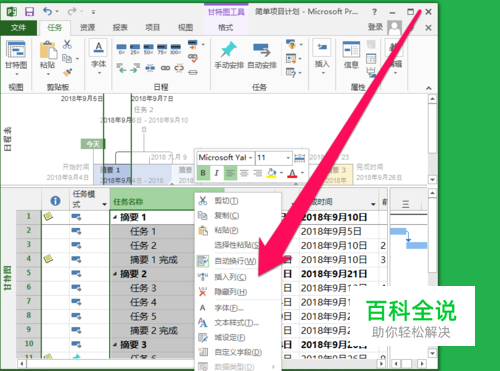Click the outdent task green left arrow
This screenshot has height=371, width=500.
tap(121, 69)
